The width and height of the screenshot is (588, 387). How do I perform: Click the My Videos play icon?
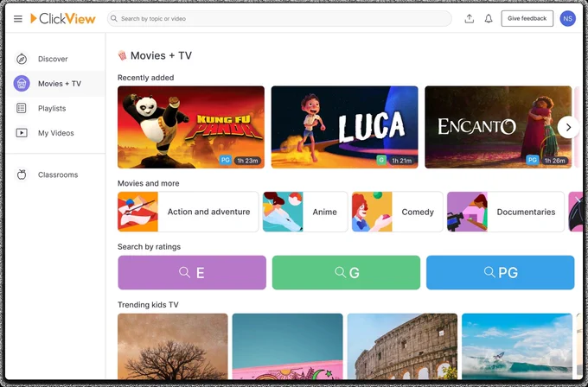[x=22, y=133]
